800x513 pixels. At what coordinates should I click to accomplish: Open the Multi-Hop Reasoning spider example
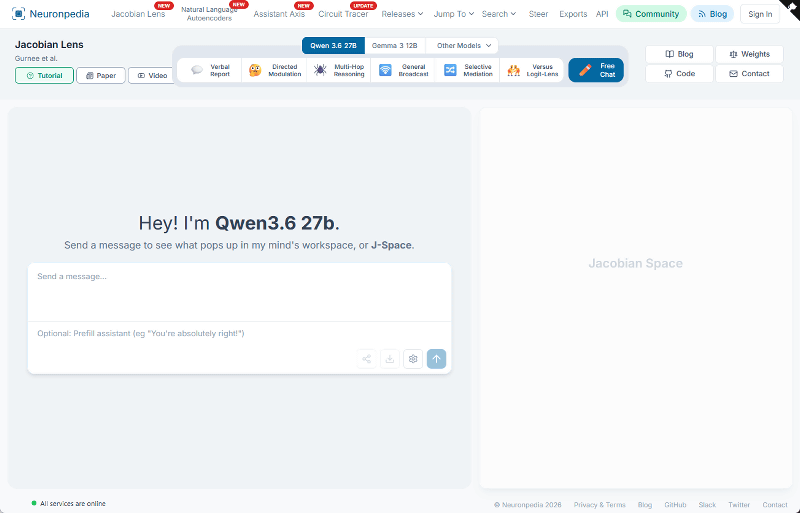pyautogui.click(x=339, y=70)
